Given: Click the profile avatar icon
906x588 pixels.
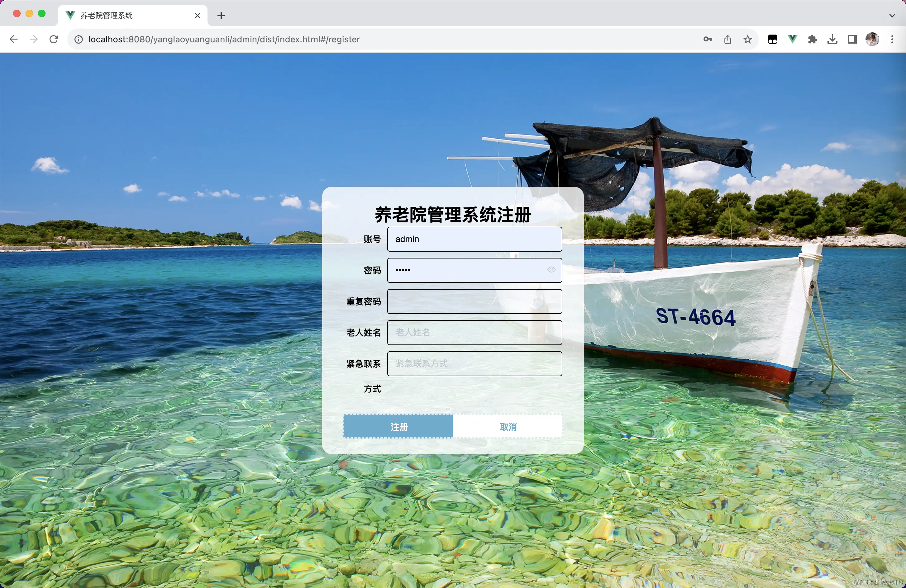Looking at the screenshot, I should (872, 39).
